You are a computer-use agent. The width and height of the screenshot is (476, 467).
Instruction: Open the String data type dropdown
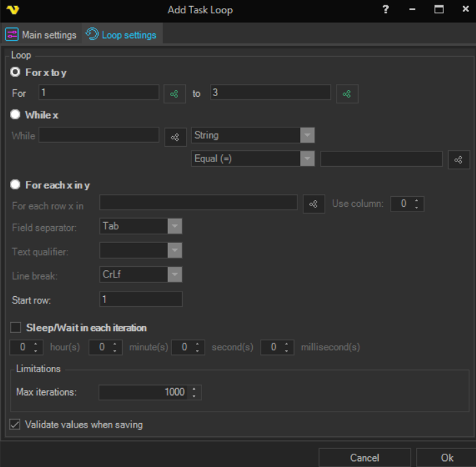click(x=306, y=135)
